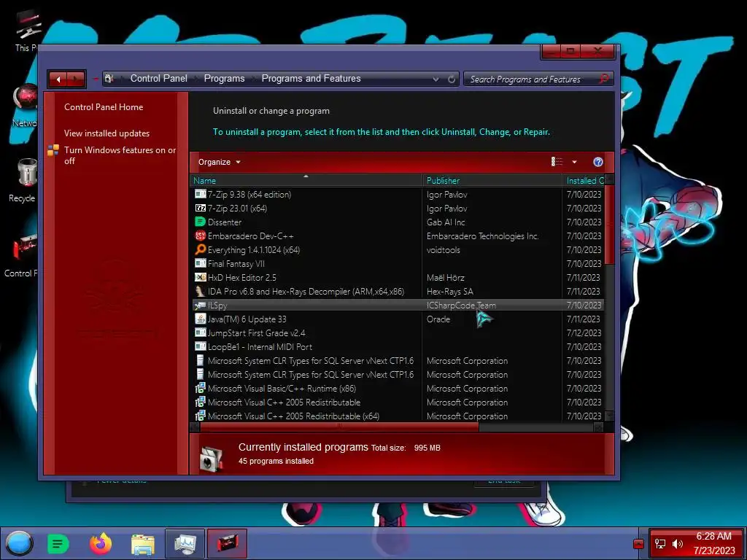The image size is (747, 560).
Task: Click Programs and Features breadcrumb
Action: [x=311, y=79]
